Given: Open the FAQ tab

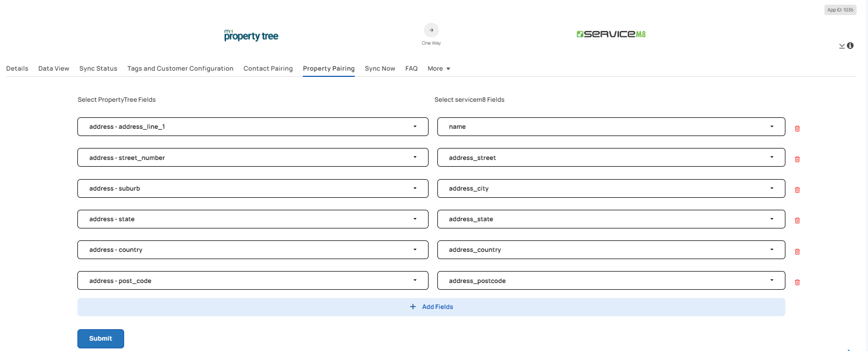Looking at the screenshot, I should pyautogui.click(x=411, y=69).
